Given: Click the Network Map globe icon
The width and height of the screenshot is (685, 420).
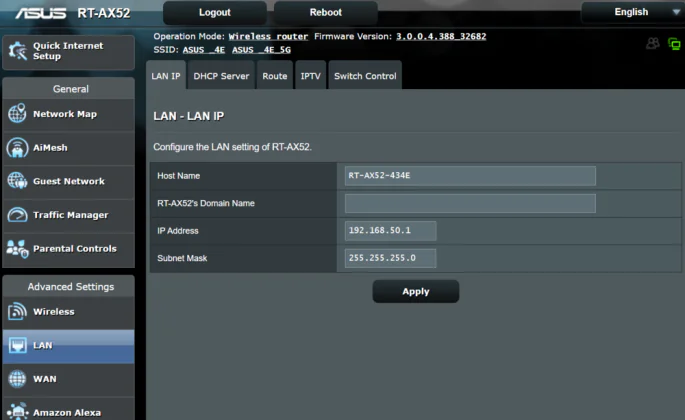Looking at the screenshot, I should [17, 113].
